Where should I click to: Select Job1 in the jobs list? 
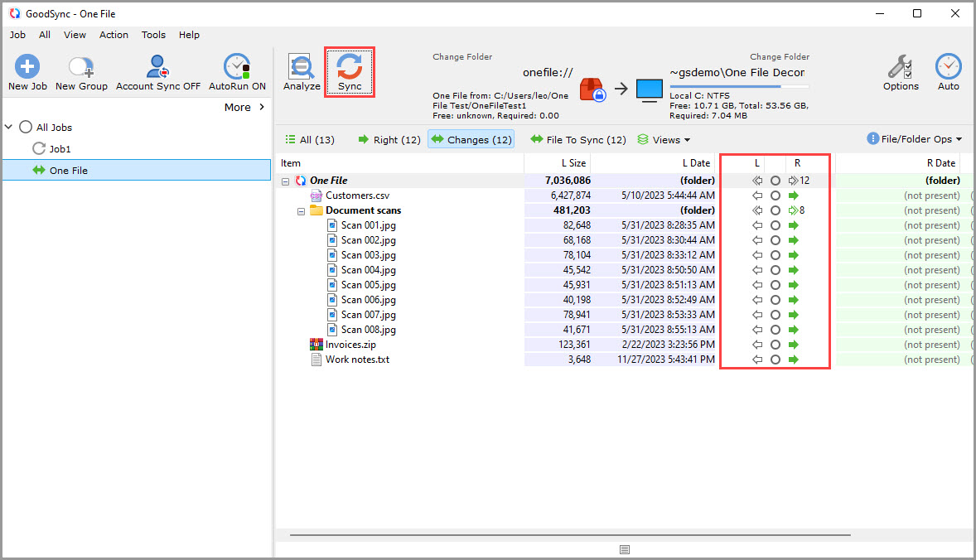60,149
